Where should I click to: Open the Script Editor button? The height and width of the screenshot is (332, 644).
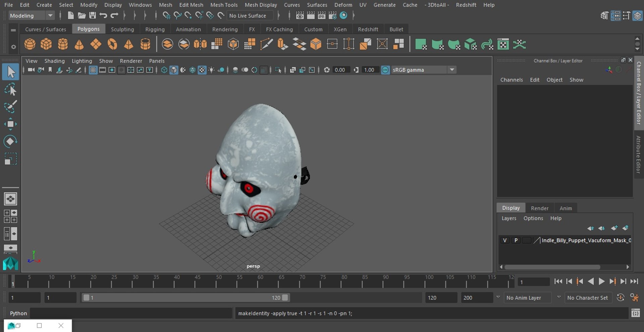[x=635, y=313]
